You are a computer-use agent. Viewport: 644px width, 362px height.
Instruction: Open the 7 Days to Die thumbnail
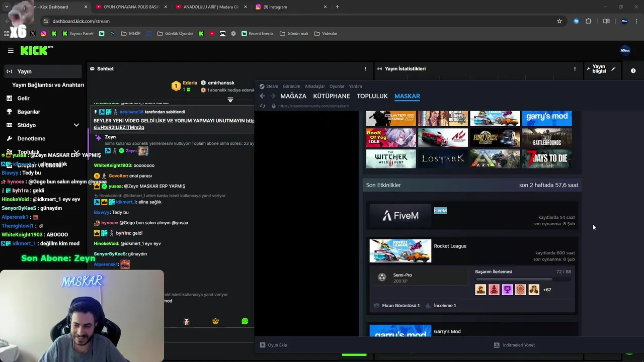click(547, 159)
